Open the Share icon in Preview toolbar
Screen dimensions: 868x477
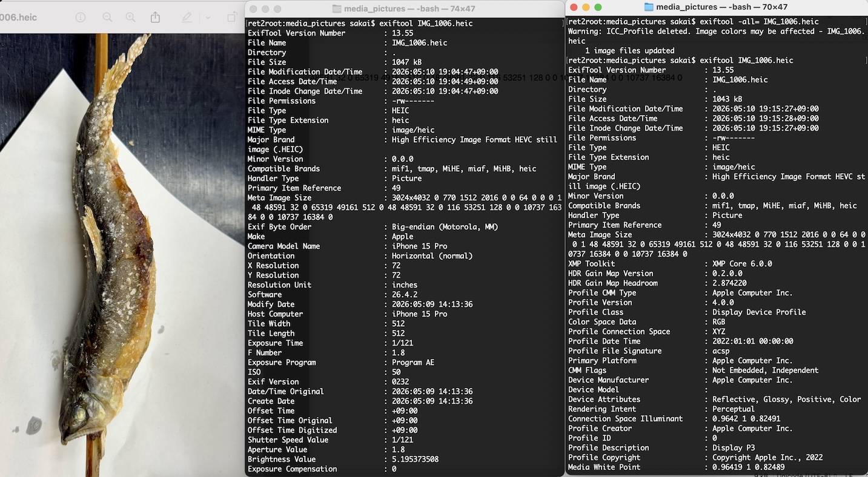(156, 17)
